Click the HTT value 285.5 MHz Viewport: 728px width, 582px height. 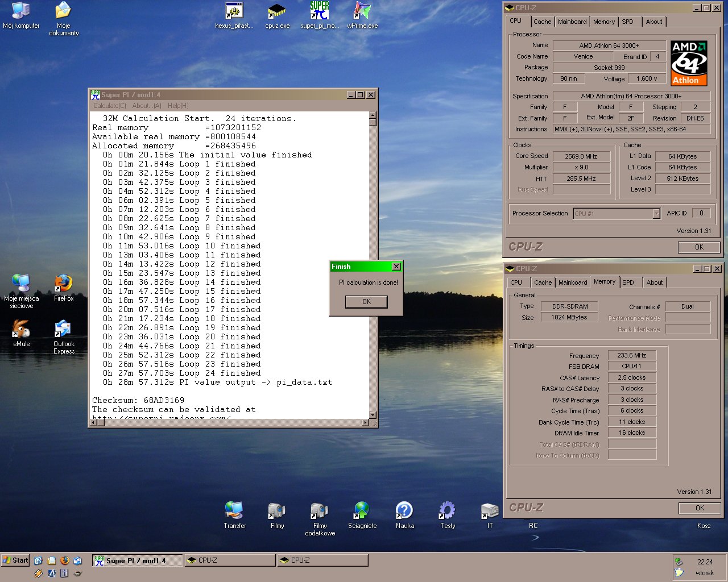[581, 178]
